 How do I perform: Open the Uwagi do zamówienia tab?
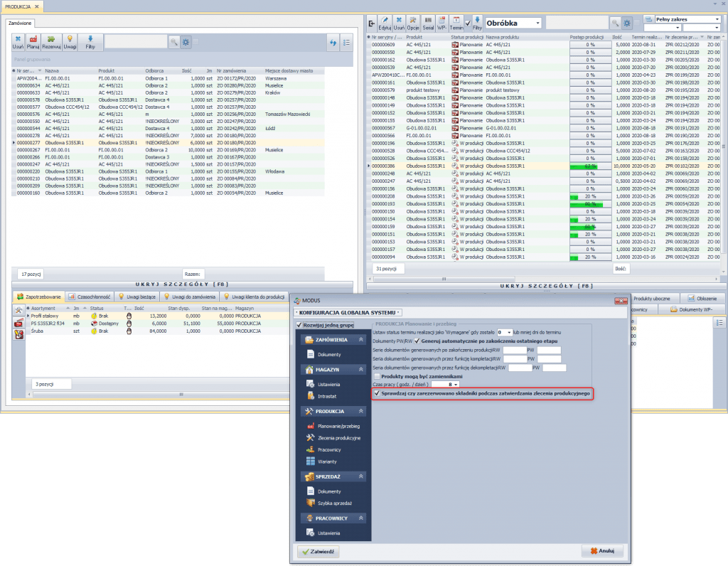coord(189,297)
